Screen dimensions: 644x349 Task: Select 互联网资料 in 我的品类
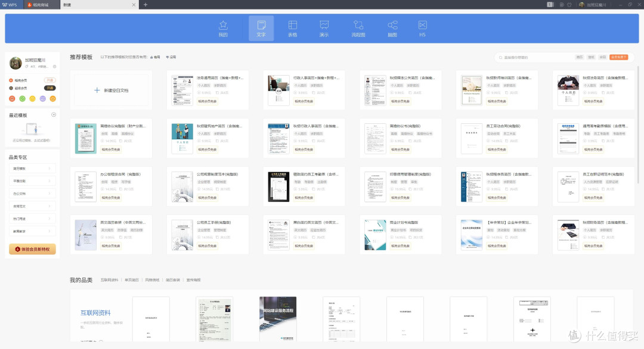(x=109, y=280)
